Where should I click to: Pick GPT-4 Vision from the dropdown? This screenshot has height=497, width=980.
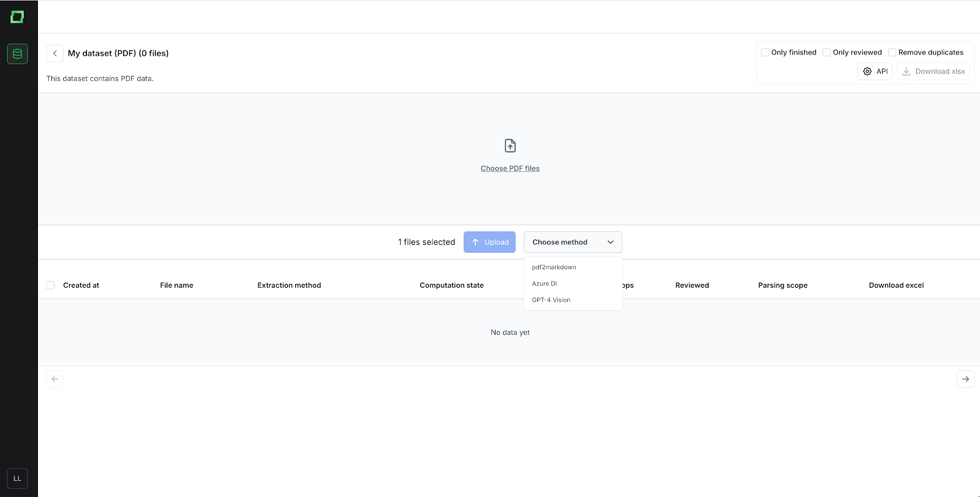tap(573, 301)
